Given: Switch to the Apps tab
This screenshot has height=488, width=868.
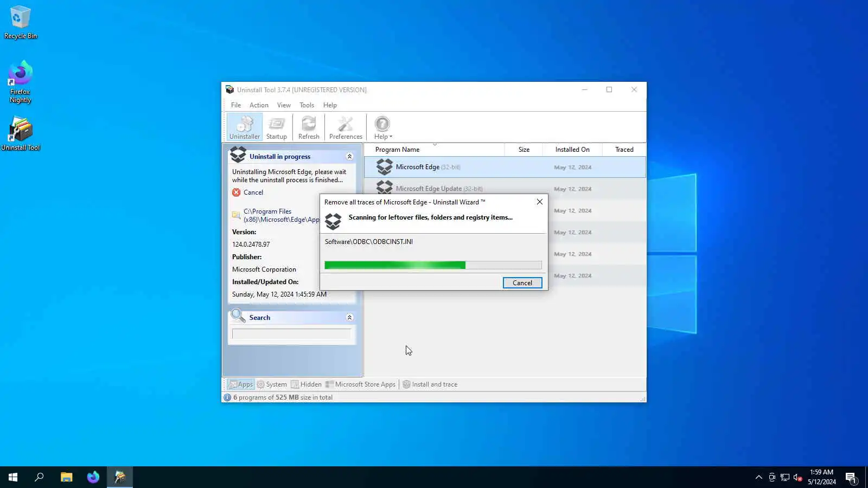Looking at the screenshot, I should [240, 384].
